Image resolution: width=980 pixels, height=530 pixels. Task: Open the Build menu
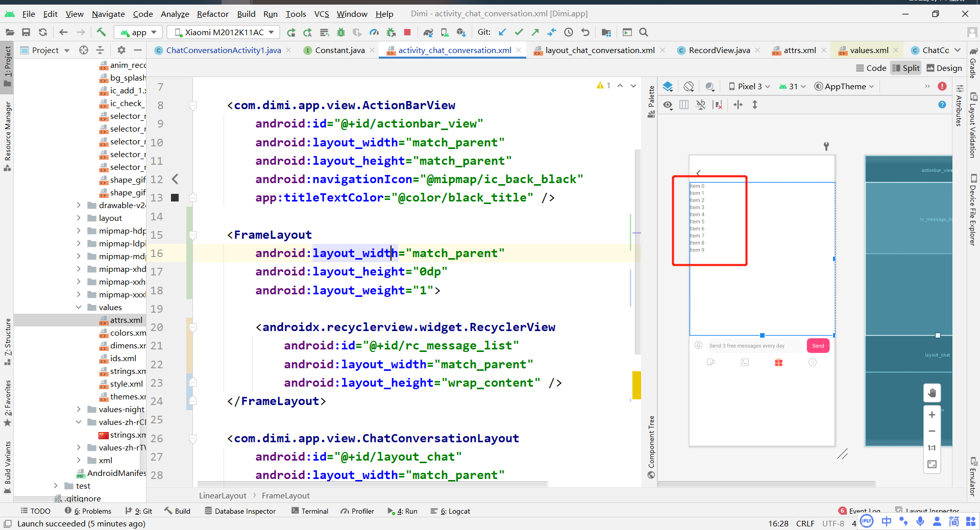(246, 14)
